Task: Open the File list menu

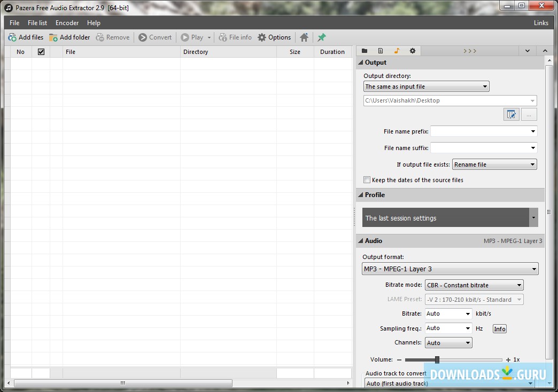Action: (x=37, y=23)
